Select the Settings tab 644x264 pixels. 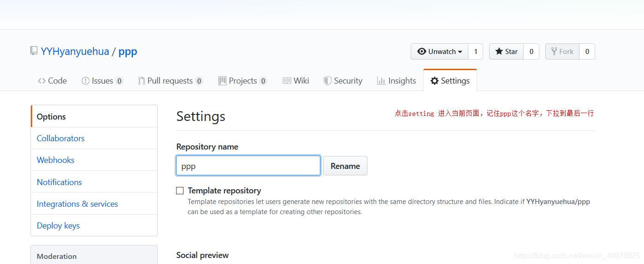coord(450,81)
